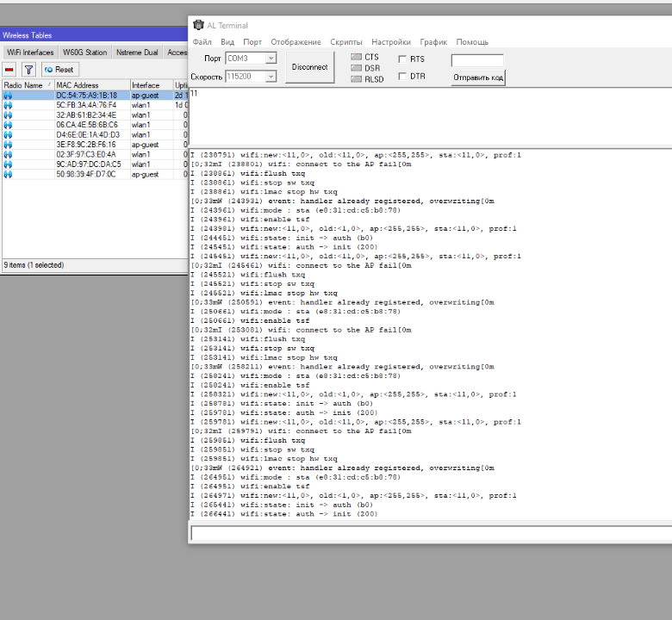This screenshot has width=672, height=620.
Task: Click the RLSD indicator light
Action: pyautogui.click(x=356, y=79)
